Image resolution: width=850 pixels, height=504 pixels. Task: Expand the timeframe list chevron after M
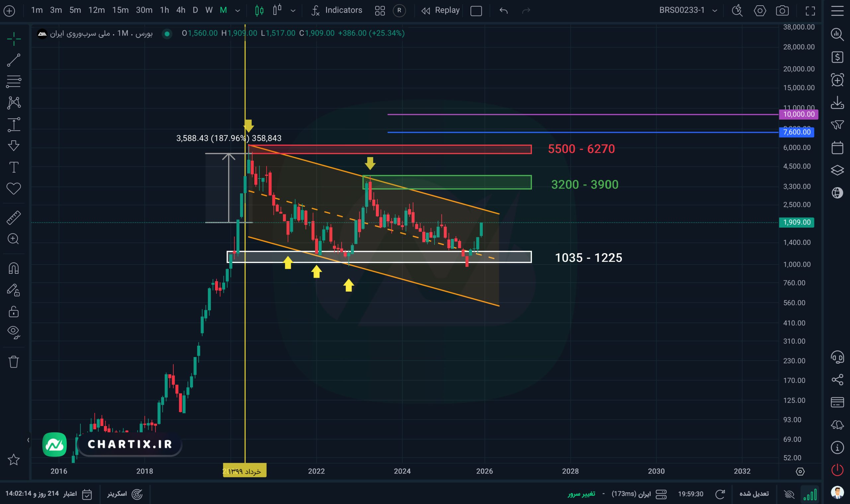237,11
